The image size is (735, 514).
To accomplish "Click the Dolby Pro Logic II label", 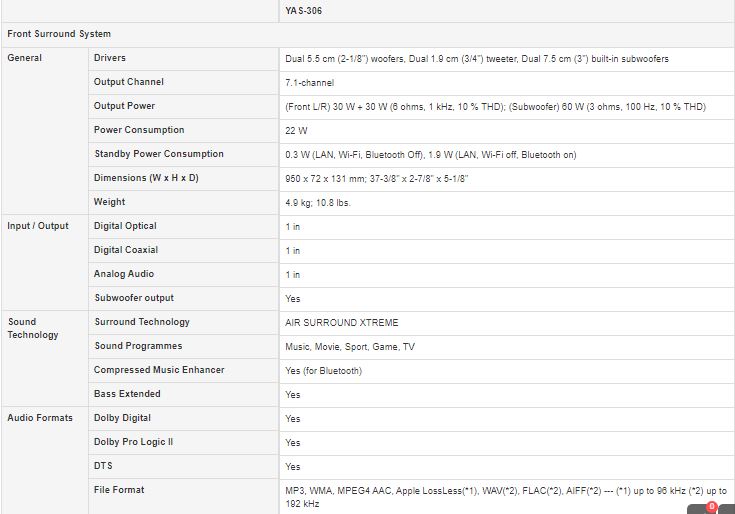I will [134, 442].
